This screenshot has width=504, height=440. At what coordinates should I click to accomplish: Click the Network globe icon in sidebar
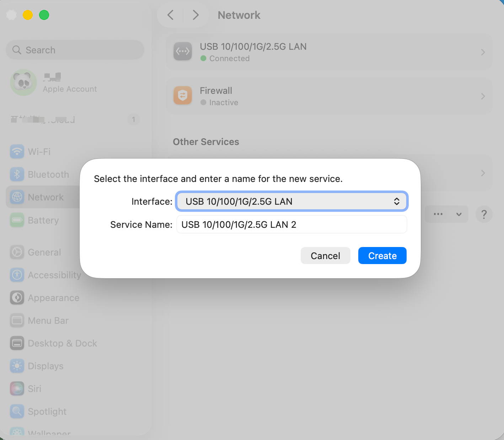(x=17, y=197)
